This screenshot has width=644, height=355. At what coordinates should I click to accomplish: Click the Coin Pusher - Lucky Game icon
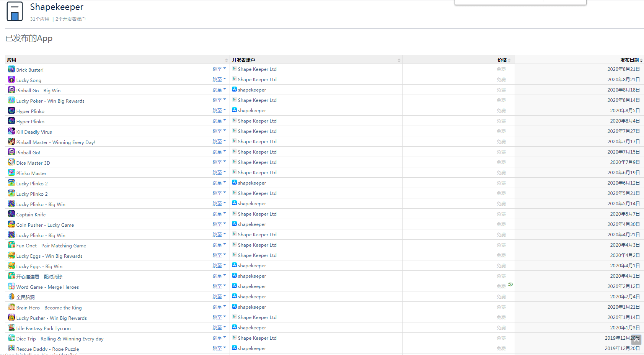pos(11,224)
